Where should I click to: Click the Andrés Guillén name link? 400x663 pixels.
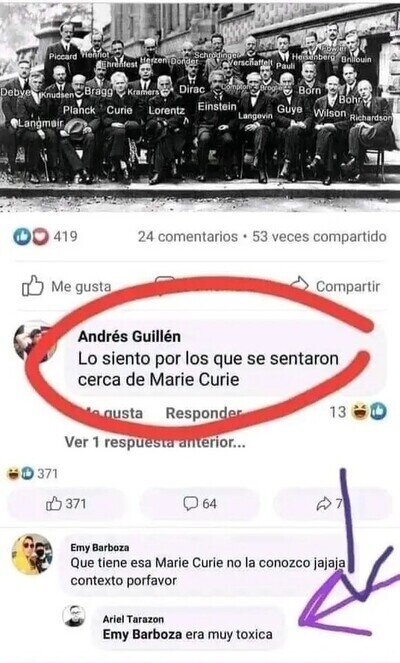(129, 337)
